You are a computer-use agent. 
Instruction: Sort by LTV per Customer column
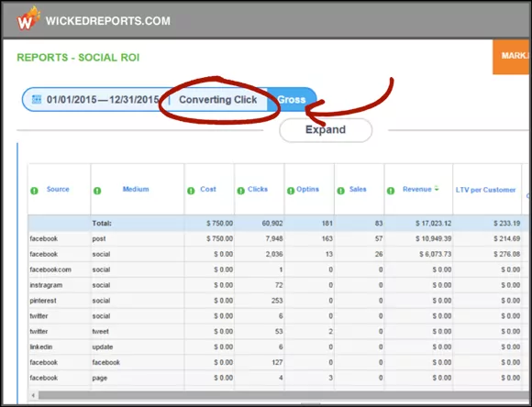pyautogui.click(x=485, y=190)
